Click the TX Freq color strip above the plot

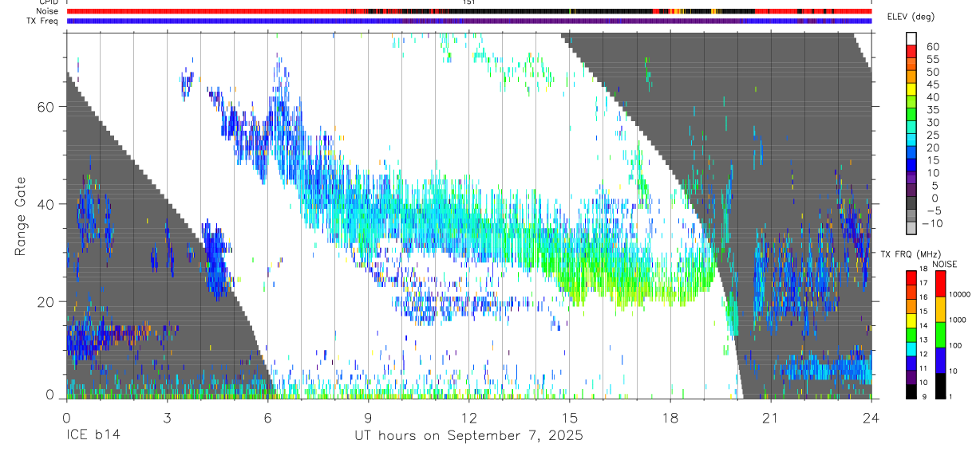click(469, 21)
